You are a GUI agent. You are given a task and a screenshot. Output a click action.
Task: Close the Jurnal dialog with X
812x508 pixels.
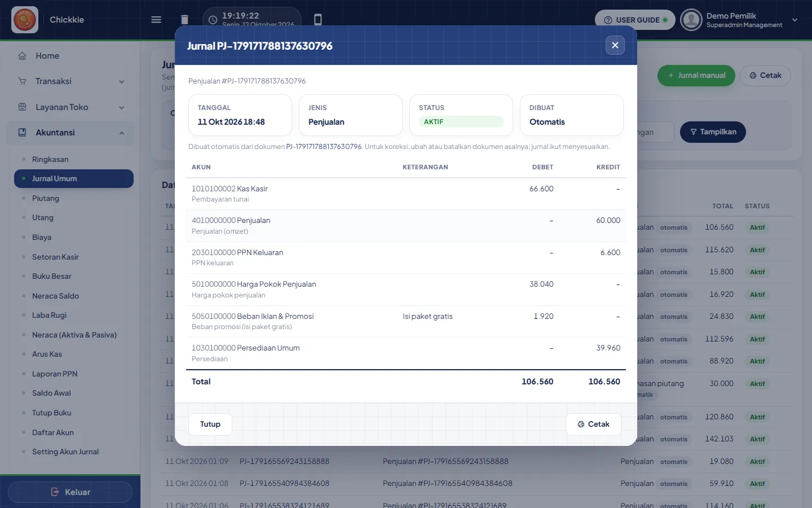click(615, 45)
